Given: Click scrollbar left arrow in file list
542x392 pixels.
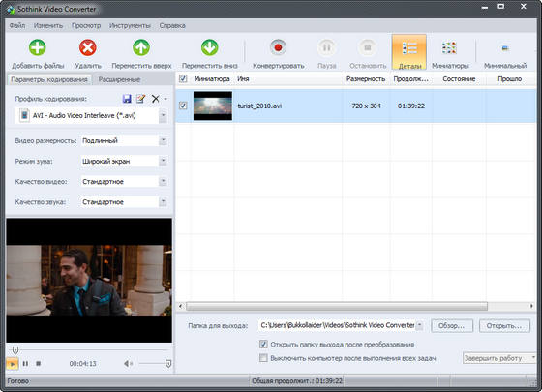Looking at the screenshot, I should coord(180,306).
